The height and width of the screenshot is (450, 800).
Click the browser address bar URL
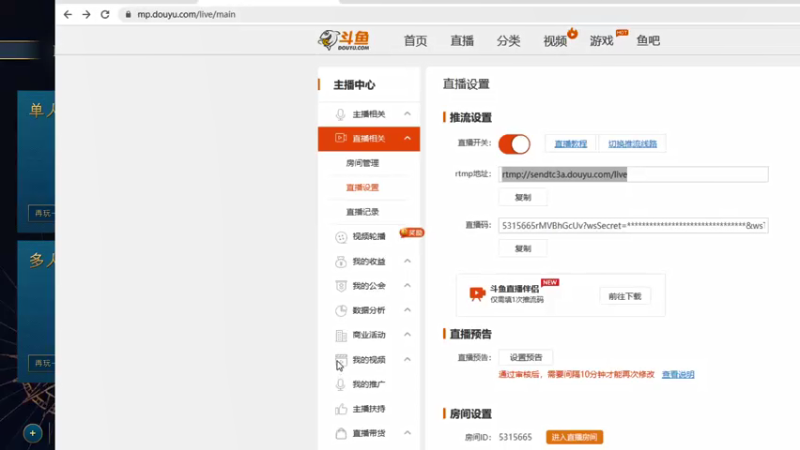point(186,14)
